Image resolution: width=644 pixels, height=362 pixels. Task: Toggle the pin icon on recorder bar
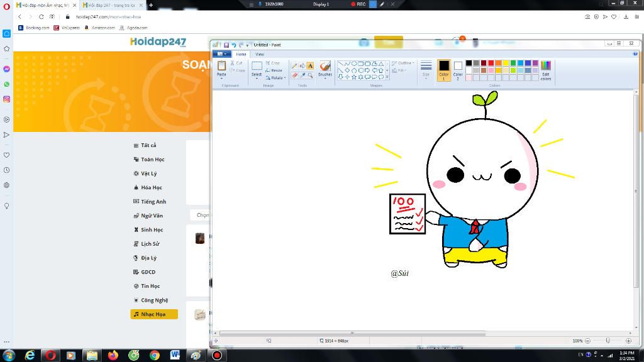coord(260,4)
